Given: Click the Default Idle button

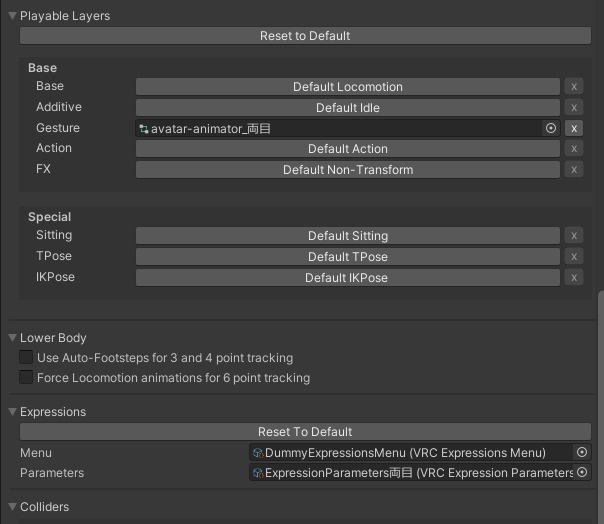Looking at the screenshot, I should [347, 107].
